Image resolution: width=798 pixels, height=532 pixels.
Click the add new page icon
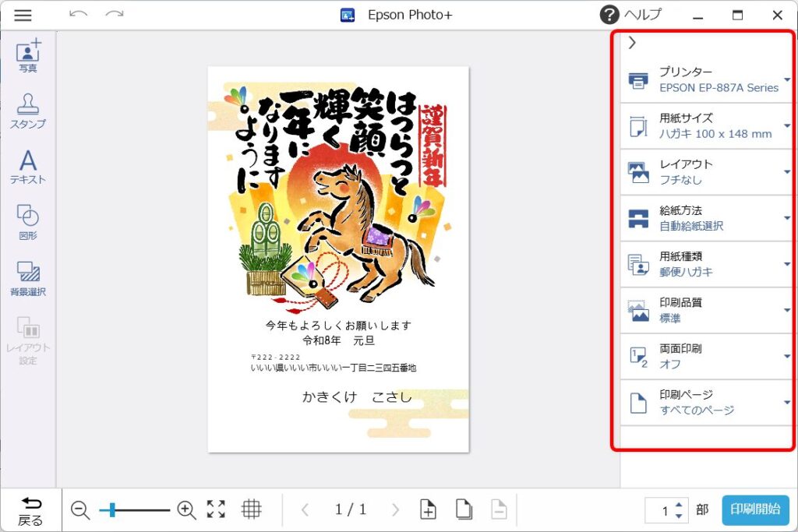point(428,509)
